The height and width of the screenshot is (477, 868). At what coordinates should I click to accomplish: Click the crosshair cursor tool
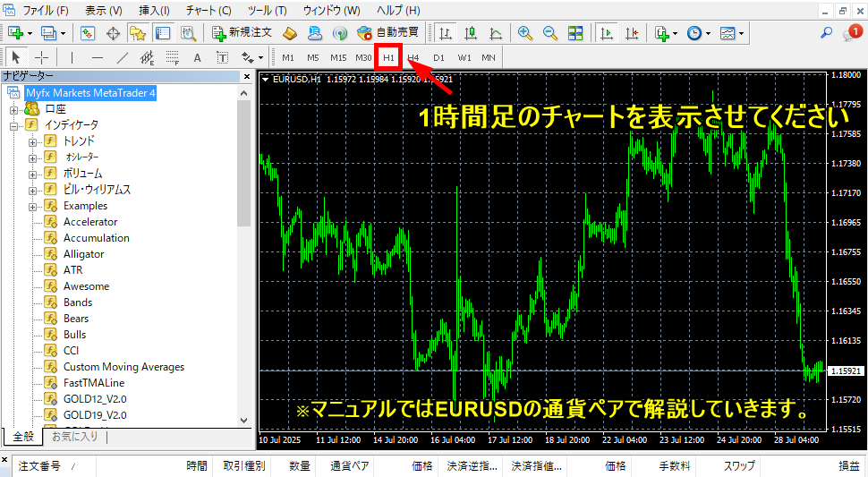click(x=42, y=57)
